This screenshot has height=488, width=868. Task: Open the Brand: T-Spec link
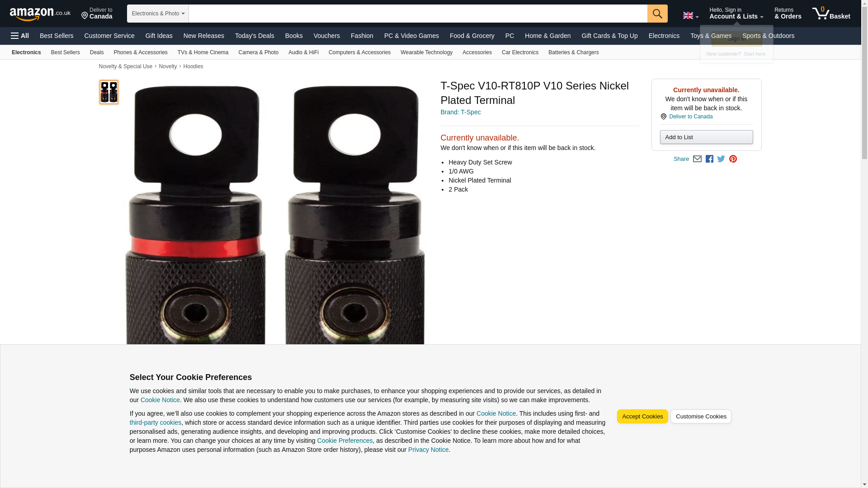point(460,112)
